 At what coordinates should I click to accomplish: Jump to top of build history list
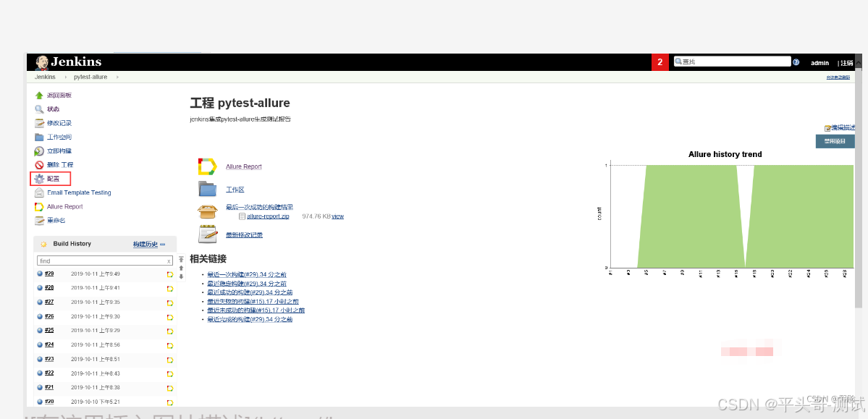[181, 259]
